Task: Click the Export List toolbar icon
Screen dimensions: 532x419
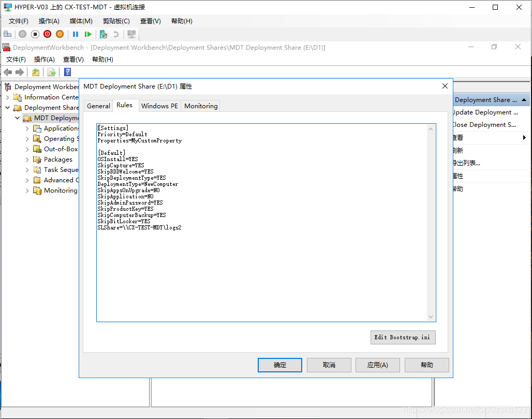Action: pos(52,72)
